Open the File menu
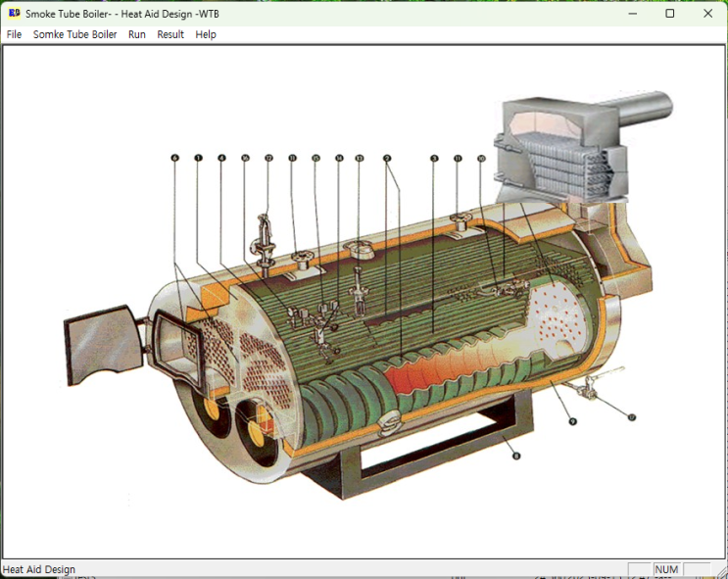Viewport: 728px width, 579px height. [x=14, y=34]
